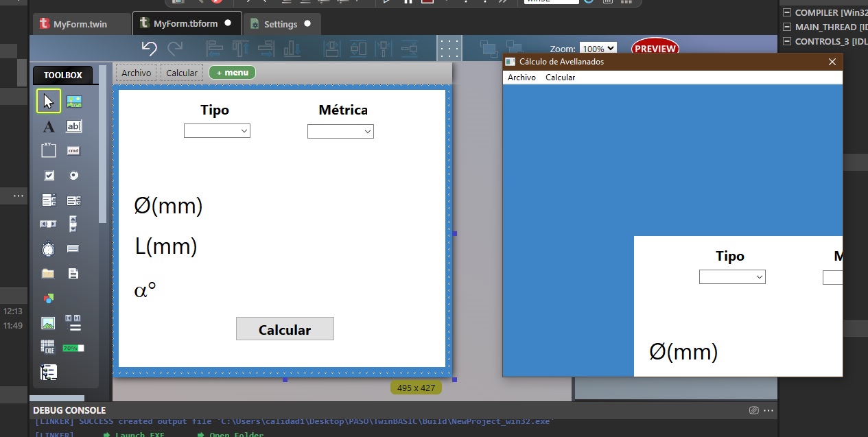
Task: Collapse the COMPILER [Win32] section
Action: [786, 12]
